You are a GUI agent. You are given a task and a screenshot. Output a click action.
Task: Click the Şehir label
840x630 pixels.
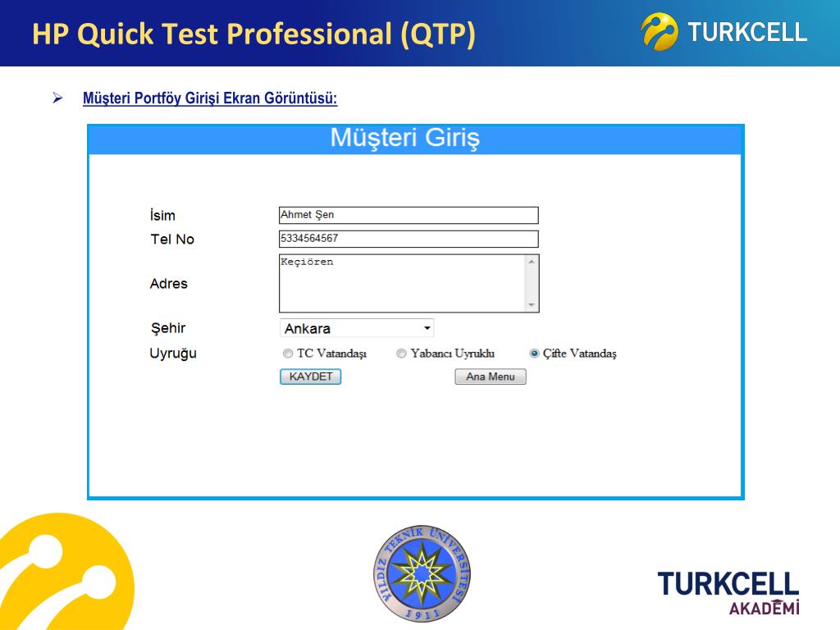[x=167, y=328]
